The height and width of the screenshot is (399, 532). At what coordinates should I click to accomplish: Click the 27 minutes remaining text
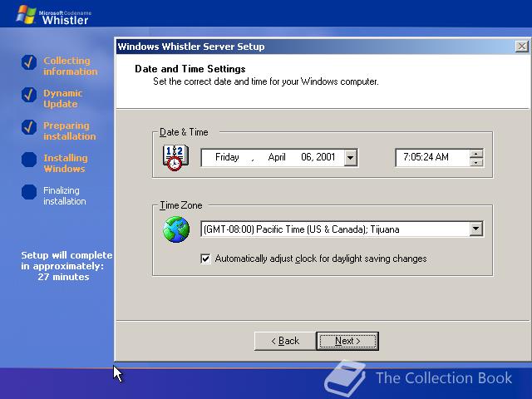pos(63,277)
